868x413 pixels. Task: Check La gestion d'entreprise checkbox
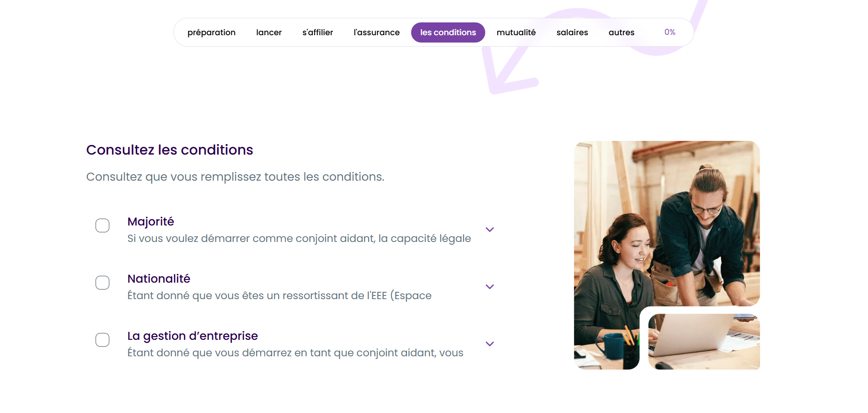102,339
